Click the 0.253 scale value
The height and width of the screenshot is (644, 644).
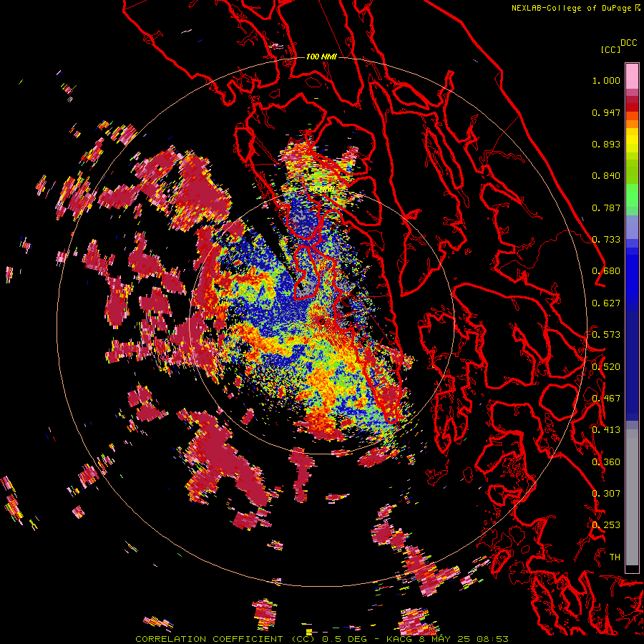[606, 525]
